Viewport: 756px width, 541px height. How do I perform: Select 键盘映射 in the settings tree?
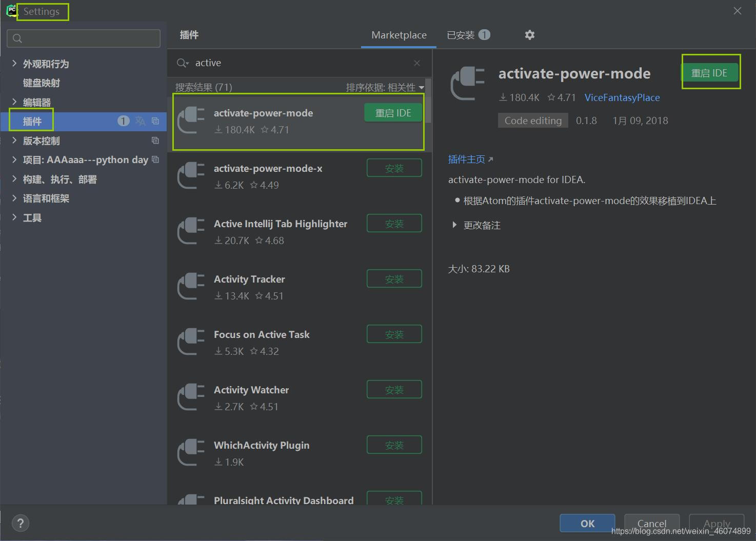click(x=42, y=83)
